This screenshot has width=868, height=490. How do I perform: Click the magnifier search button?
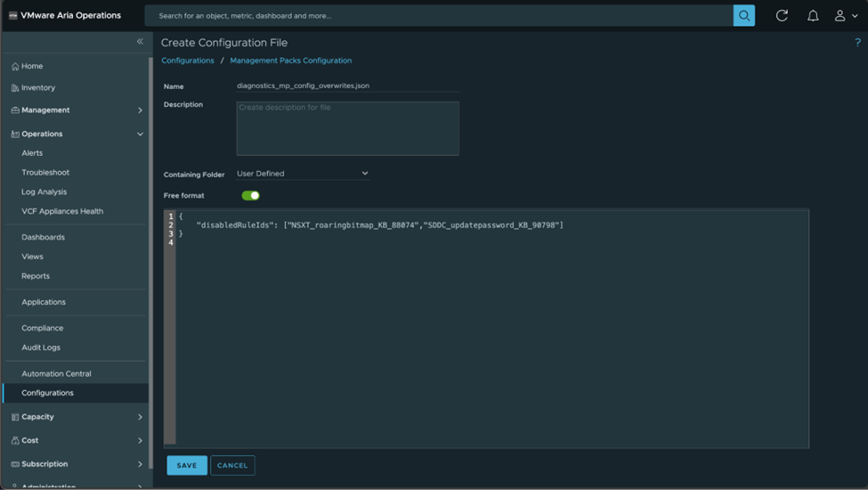(743, 15)
